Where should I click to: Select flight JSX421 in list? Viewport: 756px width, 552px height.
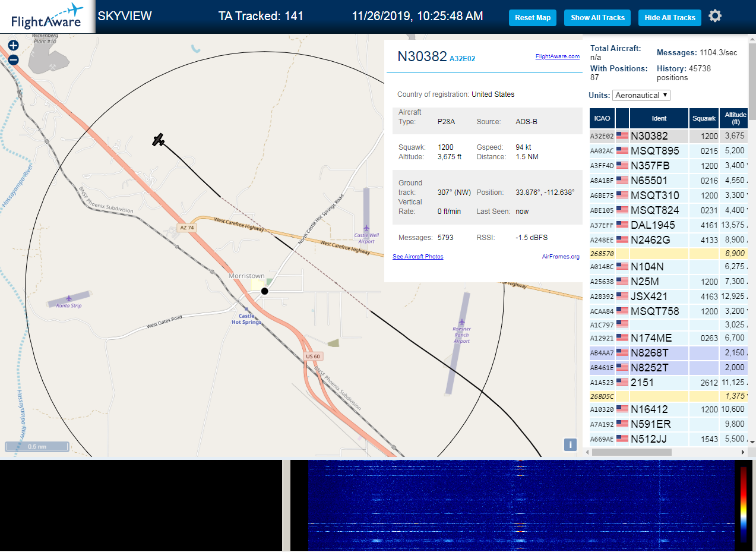pyautogui.click(x=669, y=296)
